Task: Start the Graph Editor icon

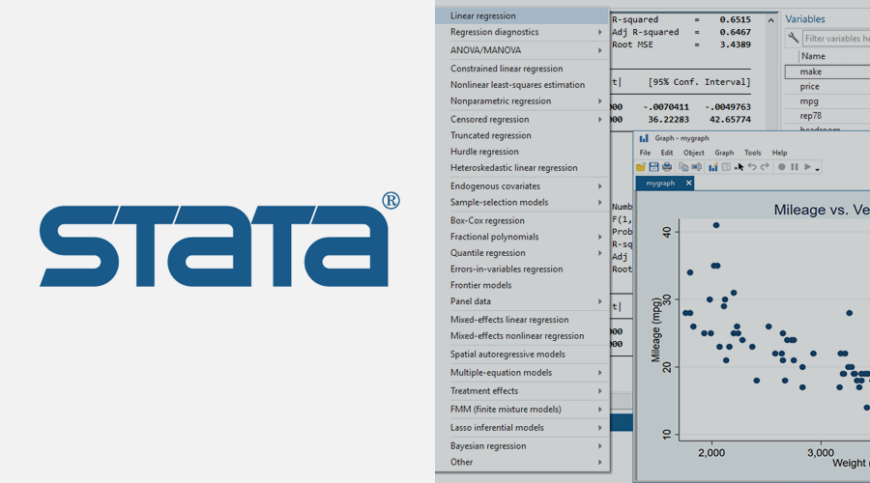Action: 713,166
